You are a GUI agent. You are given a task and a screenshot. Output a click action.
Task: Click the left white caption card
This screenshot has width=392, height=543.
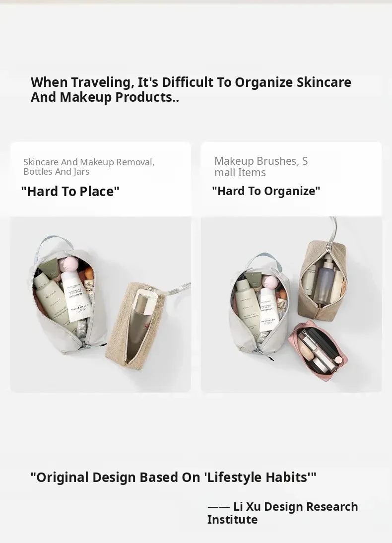[100, 179]
